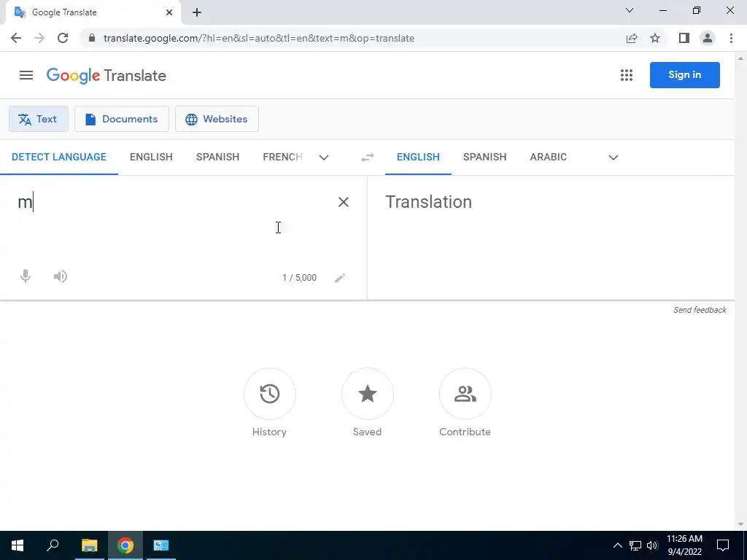Open the taskbar clock and date
The image size is (747, 560).
pos(684,545)
